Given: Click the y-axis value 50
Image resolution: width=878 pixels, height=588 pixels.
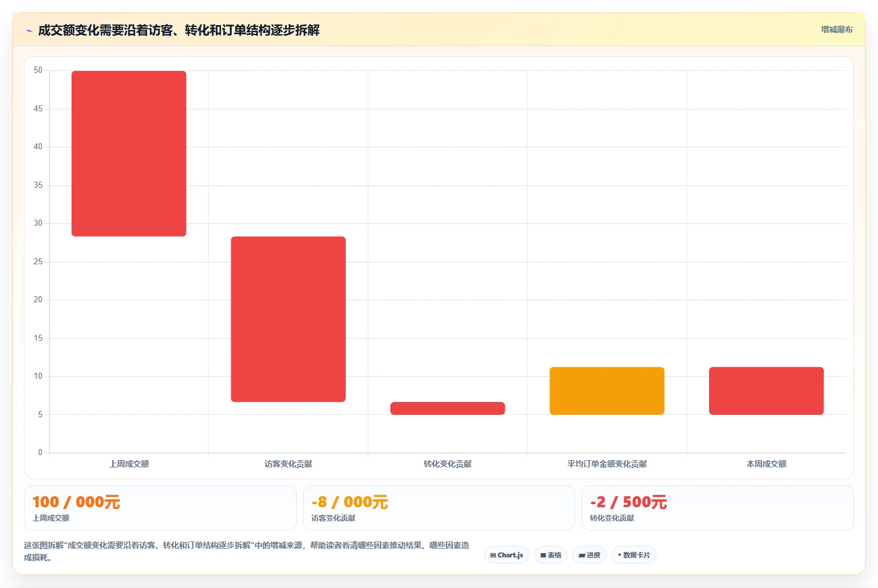Looking at the screenshot, I should click(38, 70).
